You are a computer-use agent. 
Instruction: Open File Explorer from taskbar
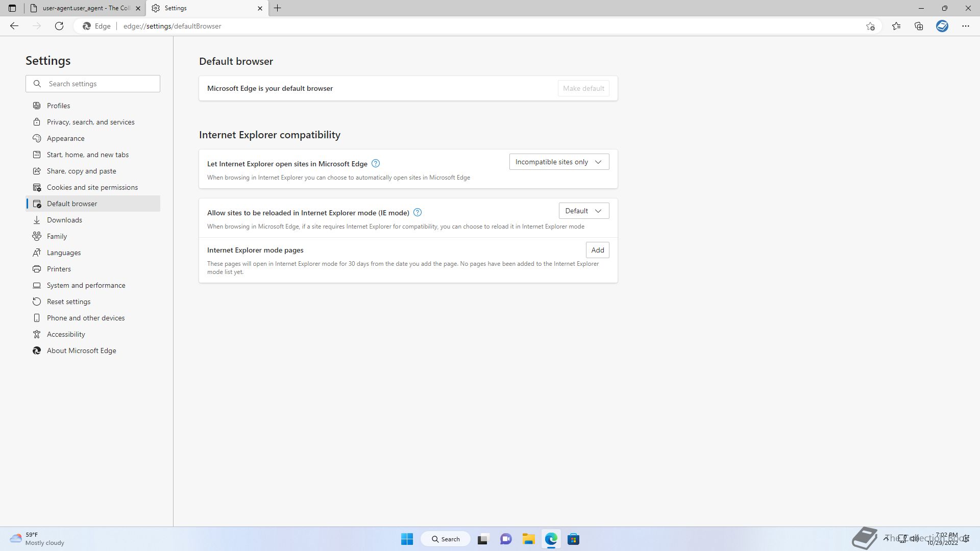tap(528, 539)
